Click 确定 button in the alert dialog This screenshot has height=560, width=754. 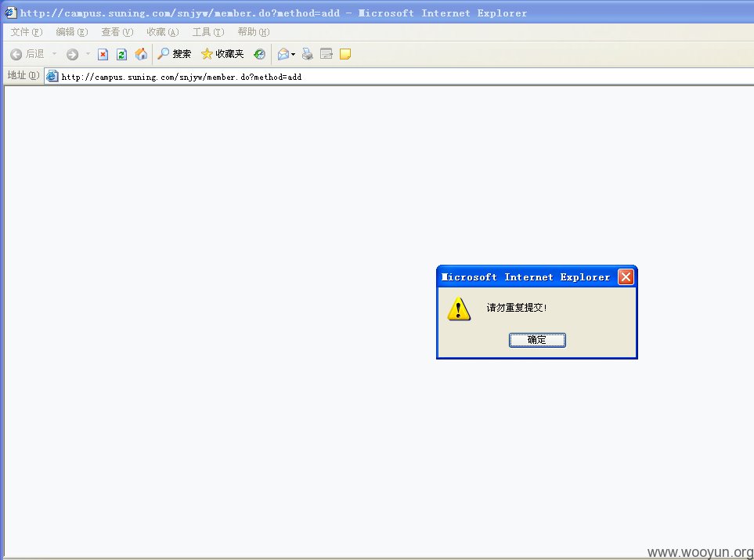point(537,340)
